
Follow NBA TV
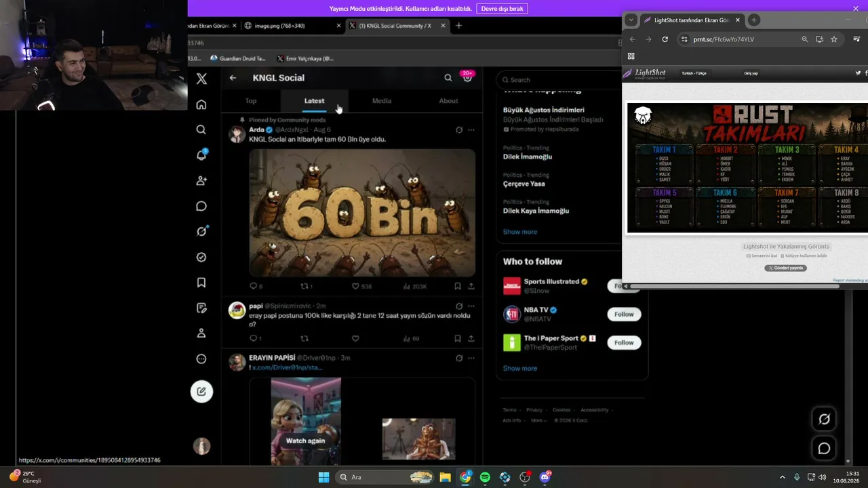[x=624, y=314]
